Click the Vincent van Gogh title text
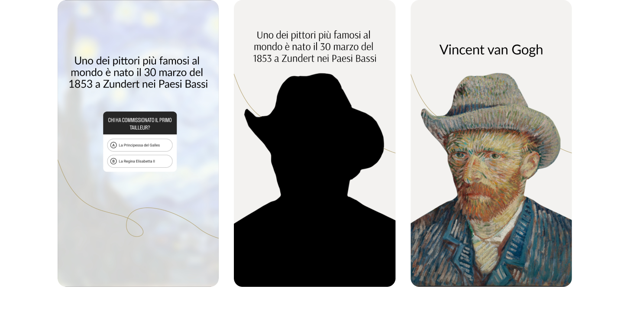 pyautogui.click(x=491, y=50)
